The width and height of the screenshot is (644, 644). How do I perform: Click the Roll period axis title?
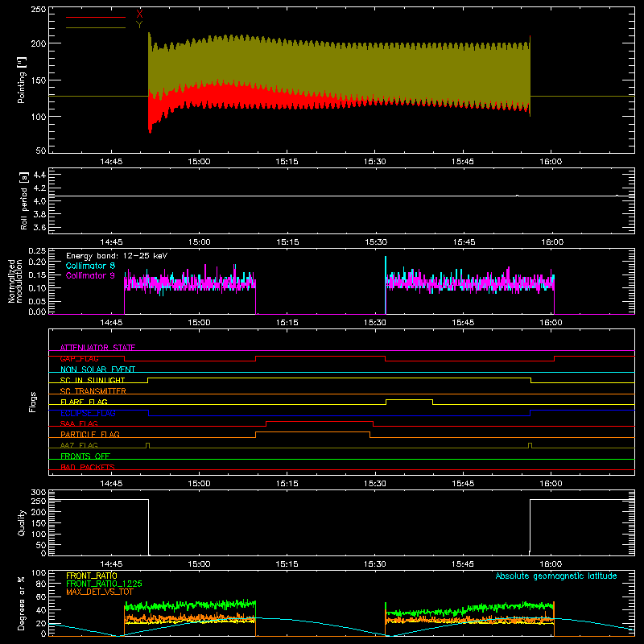pos(24,200)
